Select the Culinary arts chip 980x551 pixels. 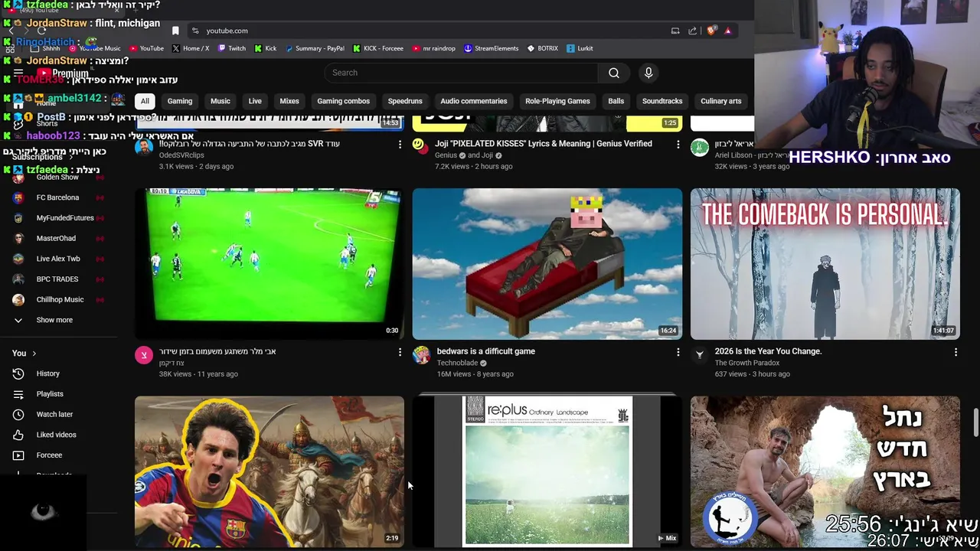click(720, 101)
